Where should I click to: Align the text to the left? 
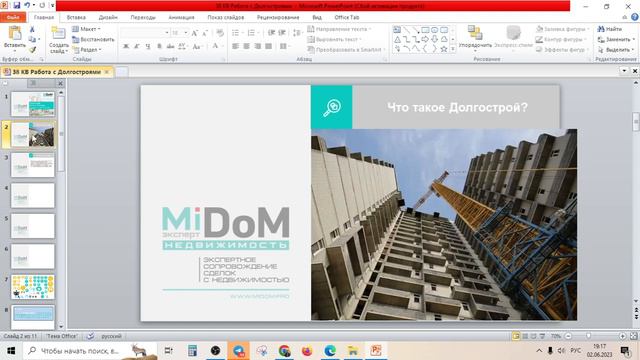[236, 46]
